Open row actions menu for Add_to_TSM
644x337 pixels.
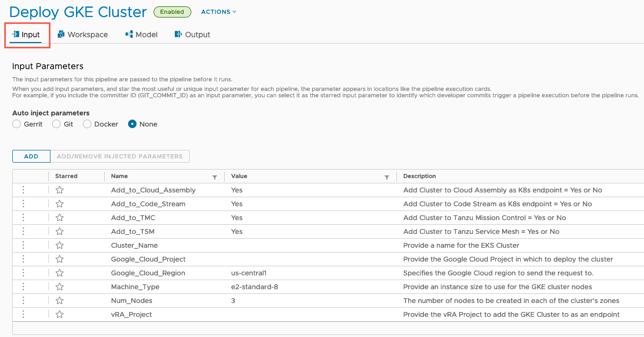(x=23, y=231)
